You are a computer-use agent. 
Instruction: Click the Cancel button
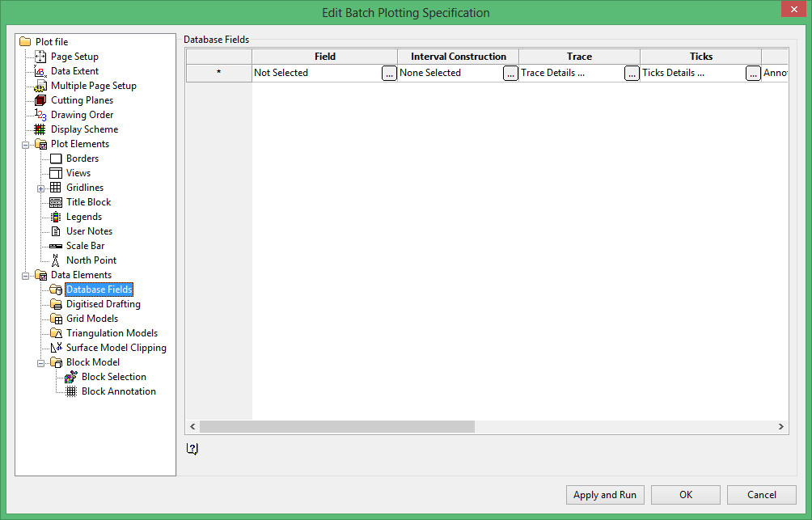[762, 495]
